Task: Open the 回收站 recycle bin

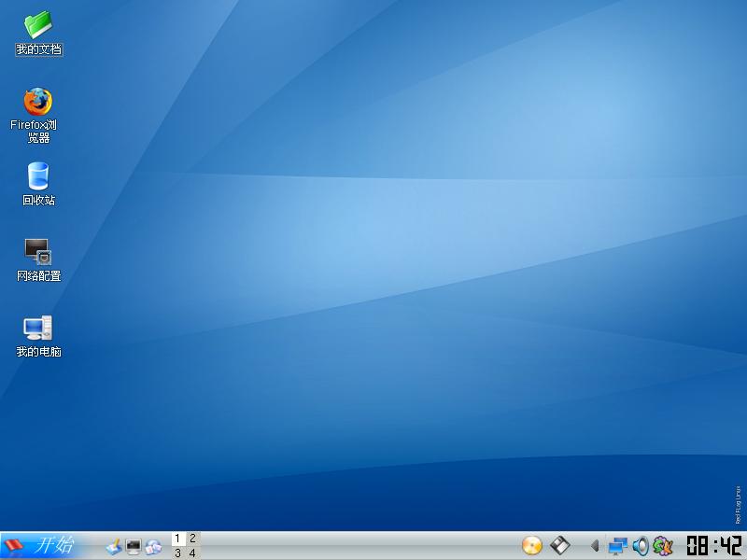Action: tap(38, 176)
